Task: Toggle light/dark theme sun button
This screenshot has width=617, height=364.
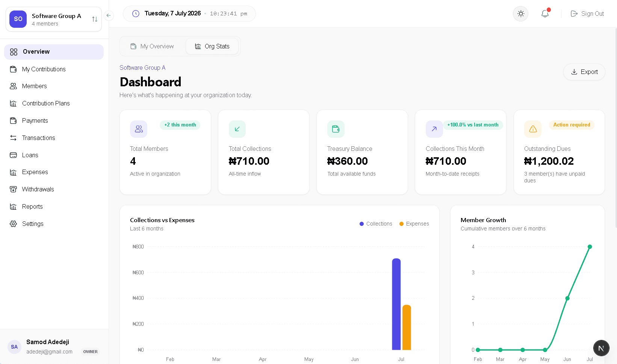Action: coord(521,14)
